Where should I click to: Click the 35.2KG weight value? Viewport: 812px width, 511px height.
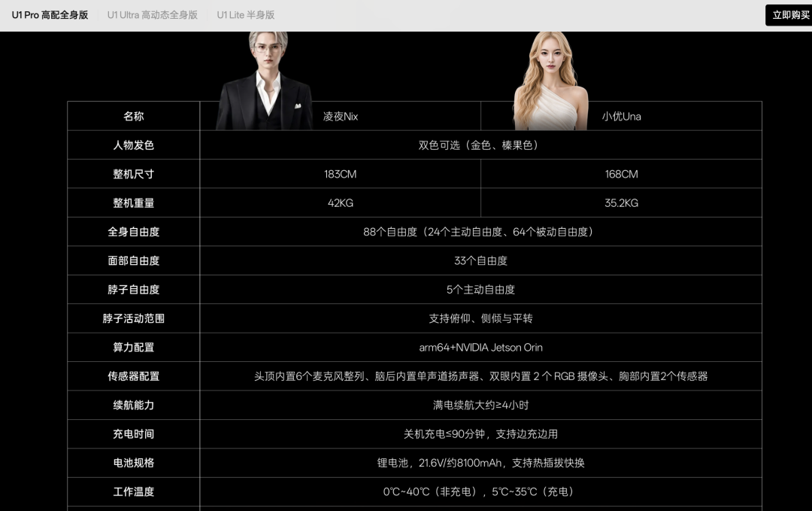pyautogui.click(x=622, y=203)
